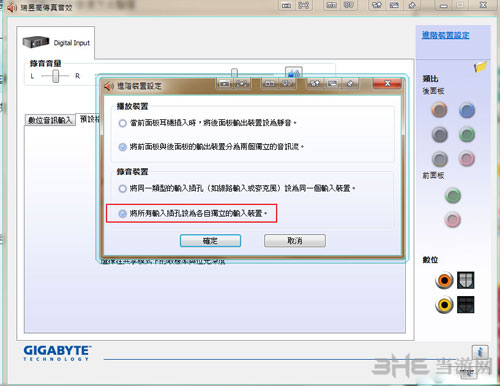The width and height of the screenshot is (500, 386).
Task: Click the recording volume slider handle
Action: pyautogui.click(x=234, y=73)
